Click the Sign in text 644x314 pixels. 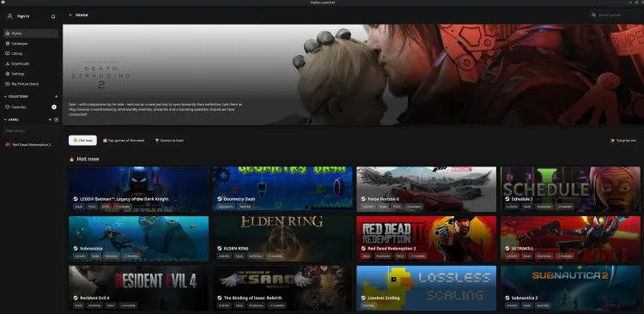23,16
